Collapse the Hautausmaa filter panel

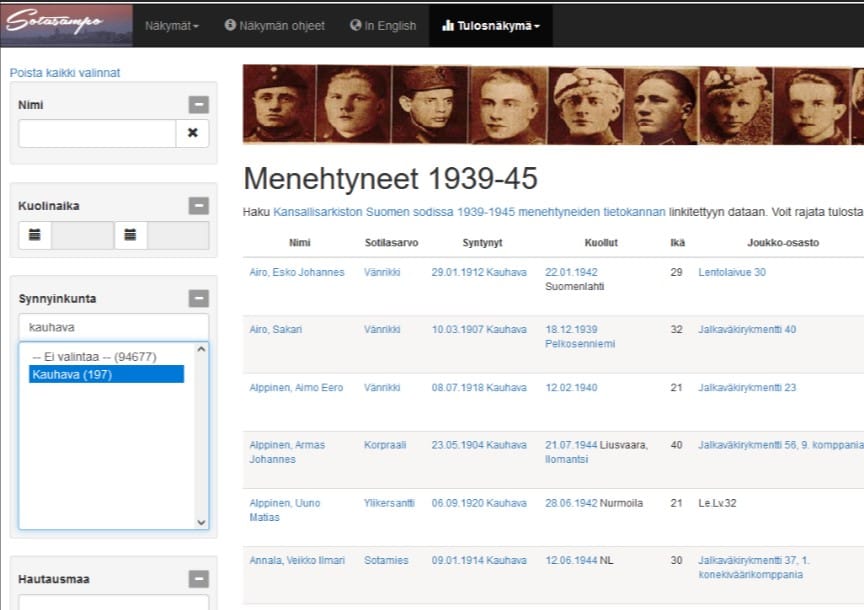pos(198,579)
